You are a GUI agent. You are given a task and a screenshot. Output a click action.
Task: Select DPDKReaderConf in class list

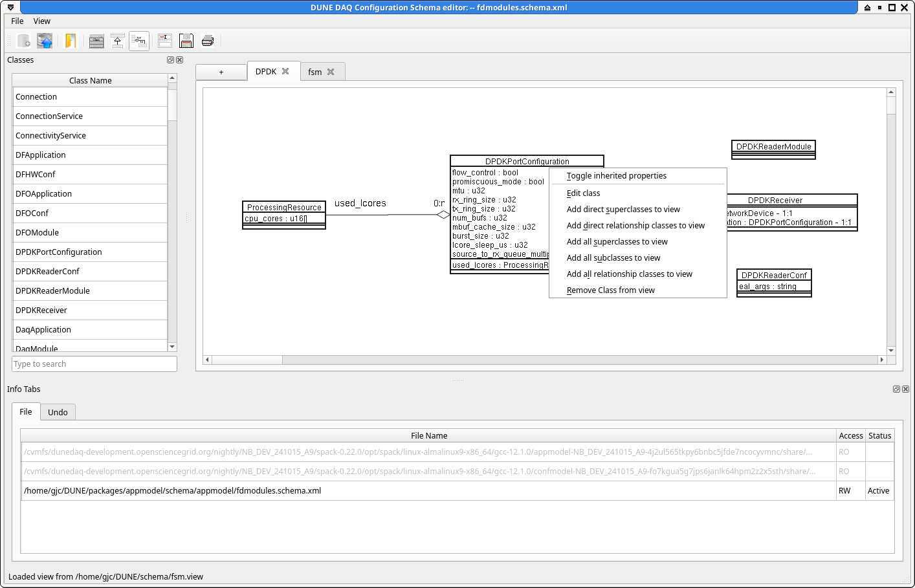[90, 272]
